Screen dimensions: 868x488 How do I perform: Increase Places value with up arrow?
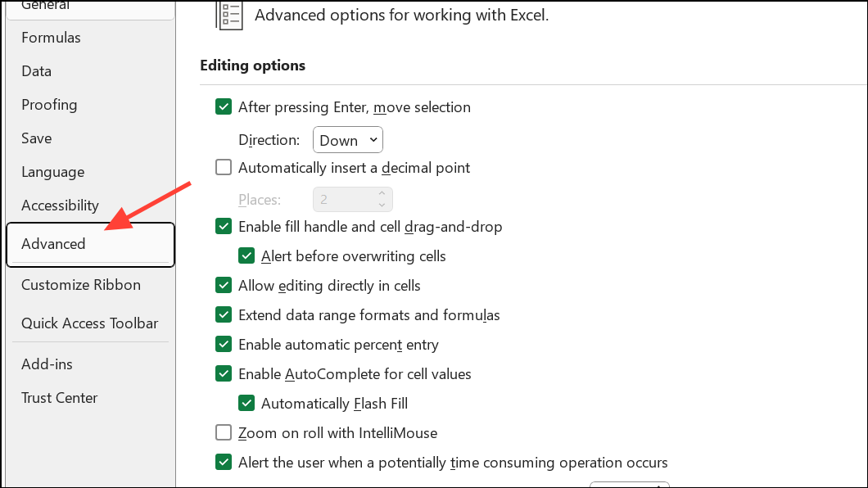(x=382, y=193)
